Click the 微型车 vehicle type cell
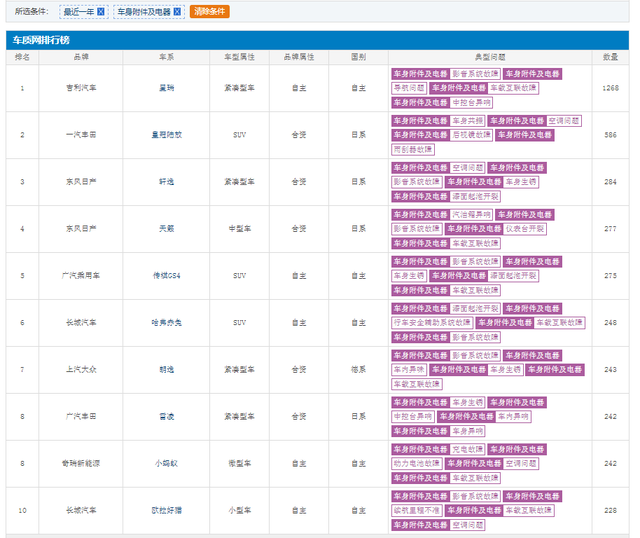Image resolution: width=640 pixels, height=538 pixels. (x=240, y=463)
